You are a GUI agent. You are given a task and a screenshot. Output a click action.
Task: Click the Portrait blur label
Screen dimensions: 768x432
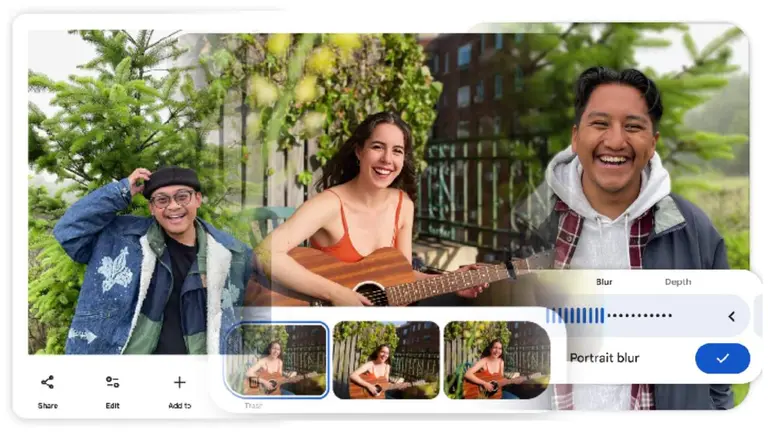coord(604,358)
